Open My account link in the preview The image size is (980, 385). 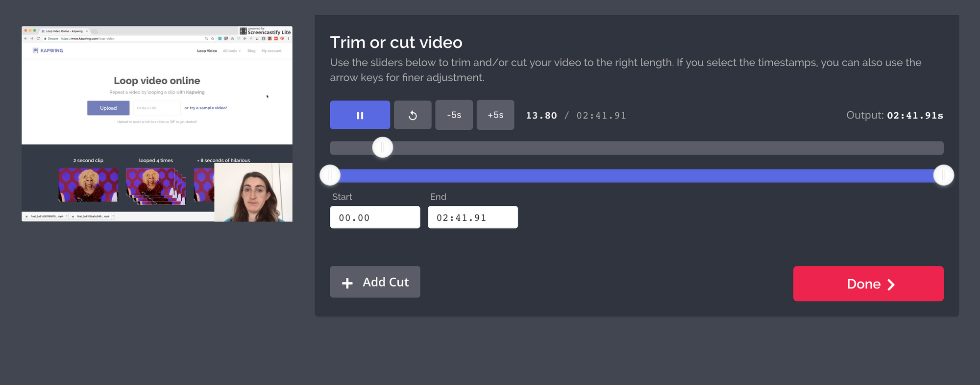tap(271, 51)
